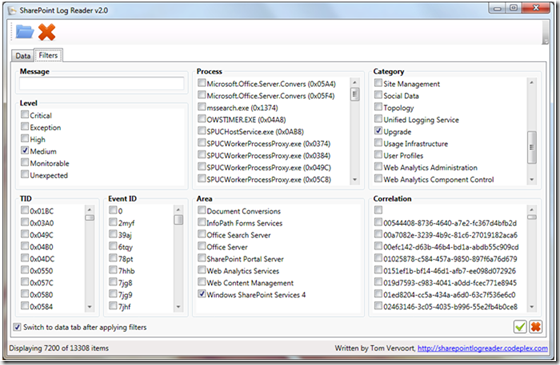Click the Category list scrollbar thumb
Viewport: 560px width, 365px height.
(532, 147)
